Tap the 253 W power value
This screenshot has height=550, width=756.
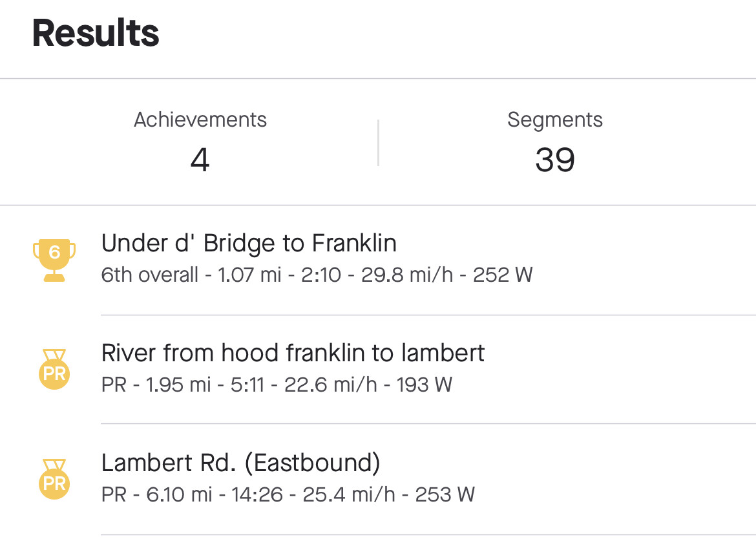(445, 494)
